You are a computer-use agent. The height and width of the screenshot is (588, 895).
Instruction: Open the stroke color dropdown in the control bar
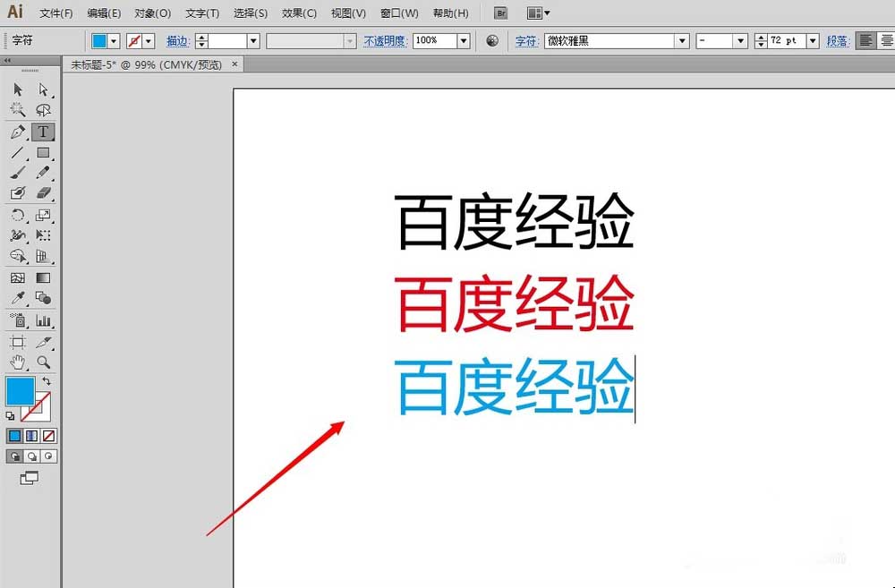tap(149, 41)
